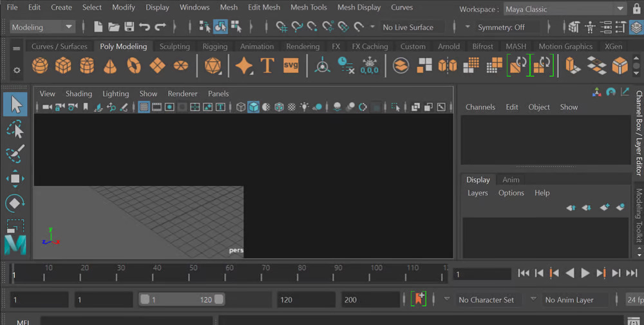Viewport: 644px width, 325px height.
Task: Toggle textured shading in viewport toolbar
Action: [x=292, y=107]
